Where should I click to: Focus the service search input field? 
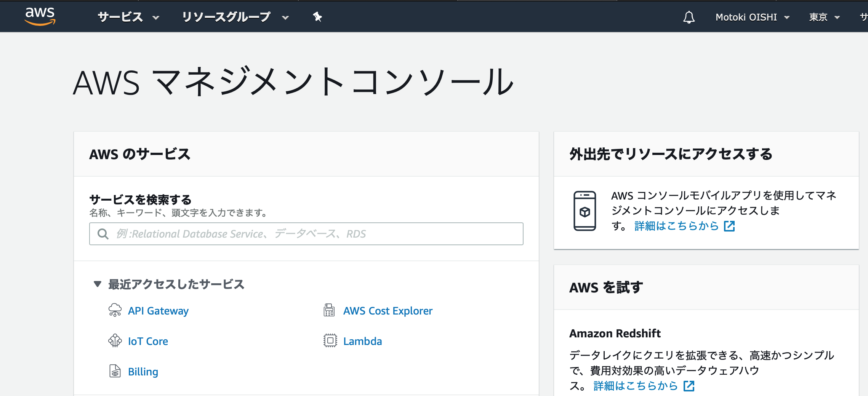(x=306, y=234)
